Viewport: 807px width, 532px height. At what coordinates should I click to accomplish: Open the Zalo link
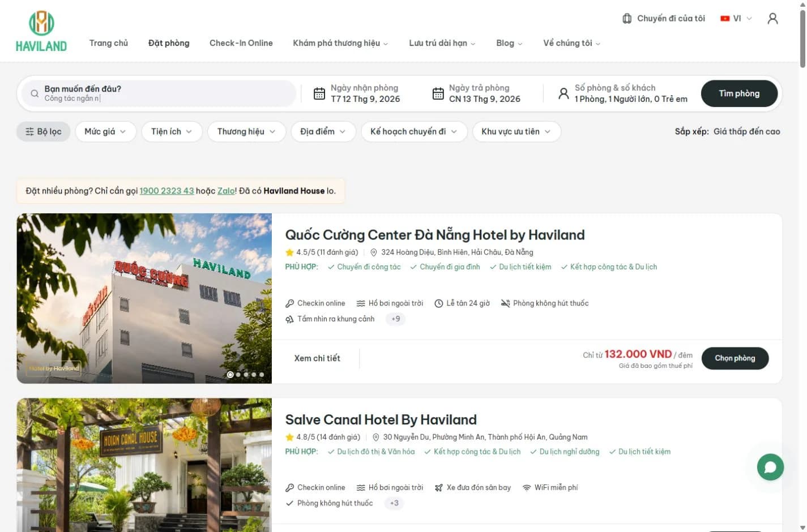click(226, 191)
